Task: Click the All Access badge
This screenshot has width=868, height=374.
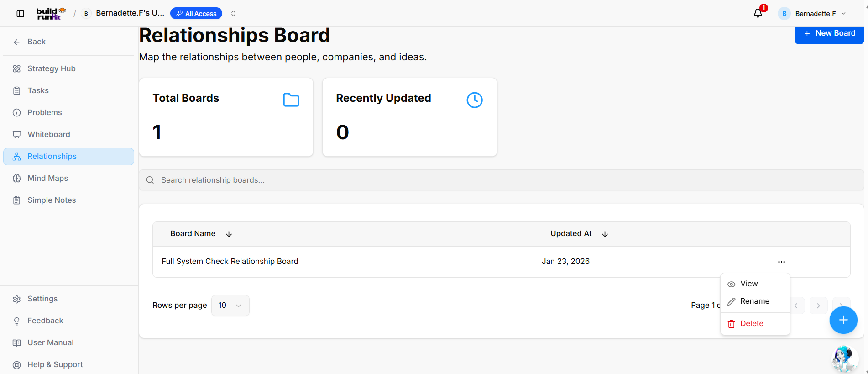Action: pyautogui.click(x=196, y=14)
